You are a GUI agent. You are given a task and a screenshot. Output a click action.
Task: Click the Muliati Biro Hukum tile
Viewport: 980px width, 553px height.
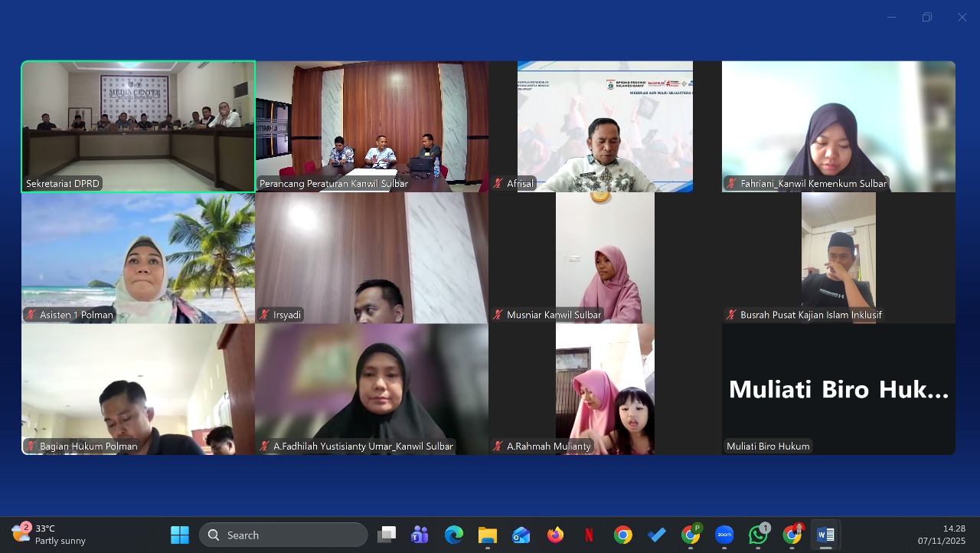(x=838, y=389)
